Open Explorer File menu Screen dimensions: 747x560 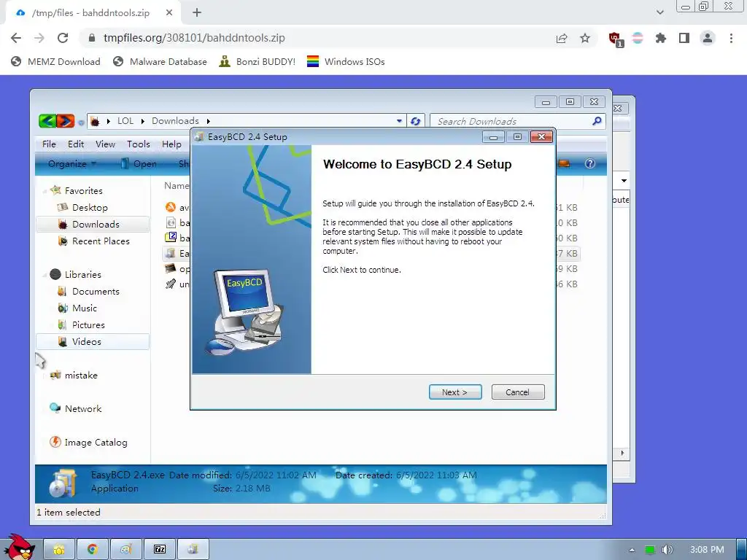pyautogui.click(x=49, y=144)
